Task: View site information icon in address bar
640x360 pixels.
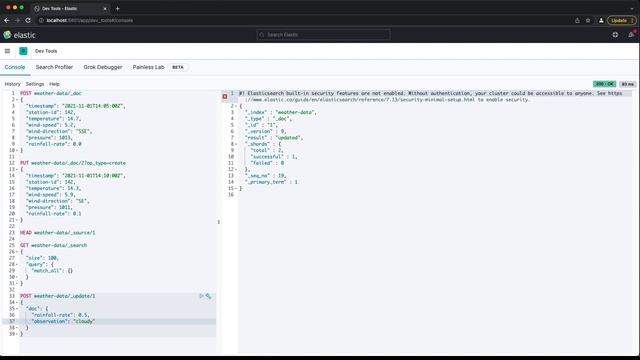Action: [x=41, y=20]
